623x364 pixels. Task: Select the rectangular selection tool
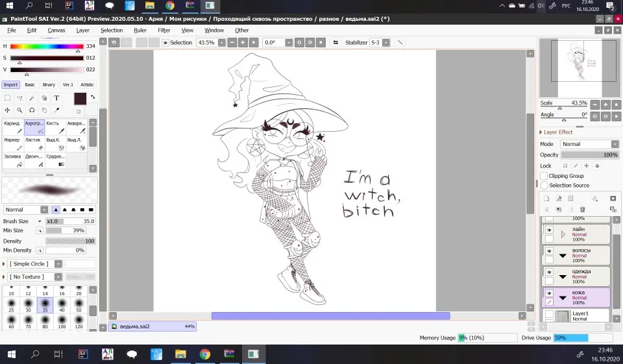(x=7, y=98)
